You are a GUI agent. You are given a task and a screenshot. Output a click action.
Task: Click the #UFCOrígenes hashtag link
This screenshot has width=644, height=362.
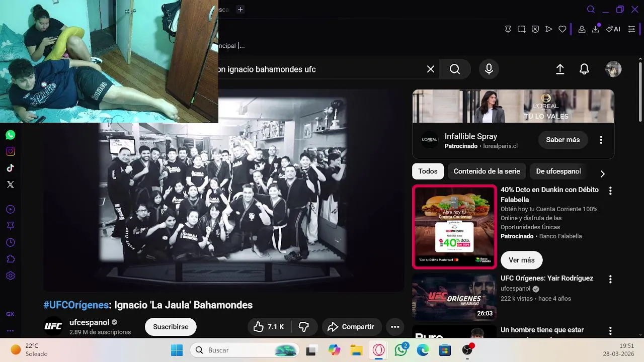76,305
